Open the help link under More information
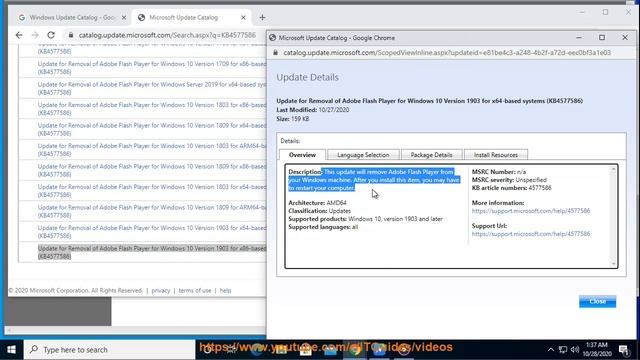 [x=531, y=211]
